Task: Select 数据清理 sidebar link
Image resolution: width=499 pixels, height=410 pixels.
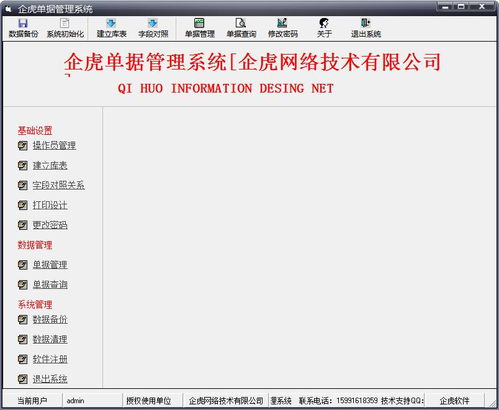Action: tap(50, 339)
